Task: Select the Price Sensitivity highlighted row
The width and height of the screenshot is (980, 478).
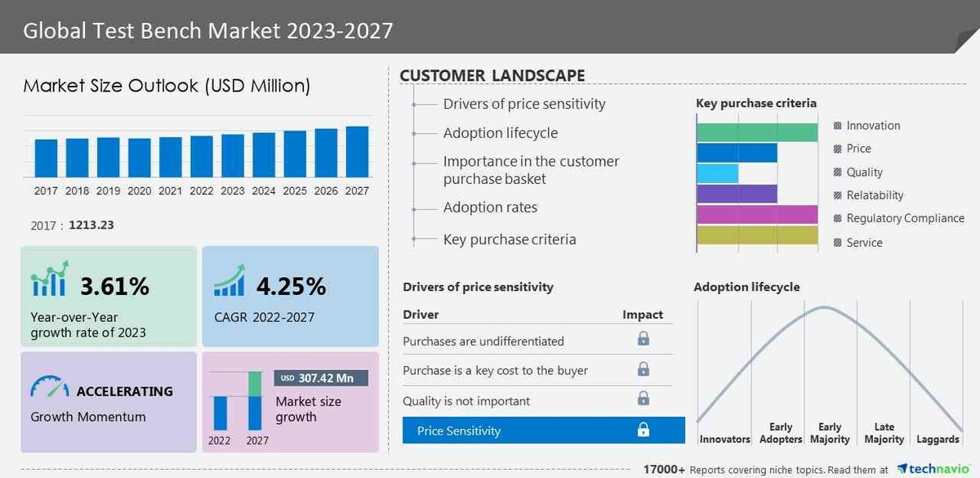Action: tap(544, 431)
